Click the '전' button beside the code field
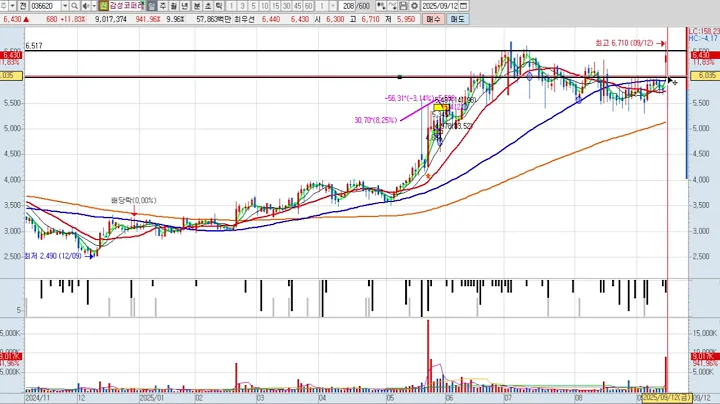The image size is (720, 404). 23,6
